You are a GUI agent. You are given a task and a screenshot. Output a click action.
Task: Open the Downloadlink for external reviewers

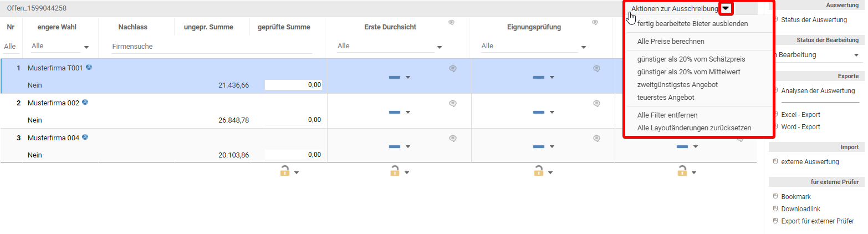pos(800,209)
